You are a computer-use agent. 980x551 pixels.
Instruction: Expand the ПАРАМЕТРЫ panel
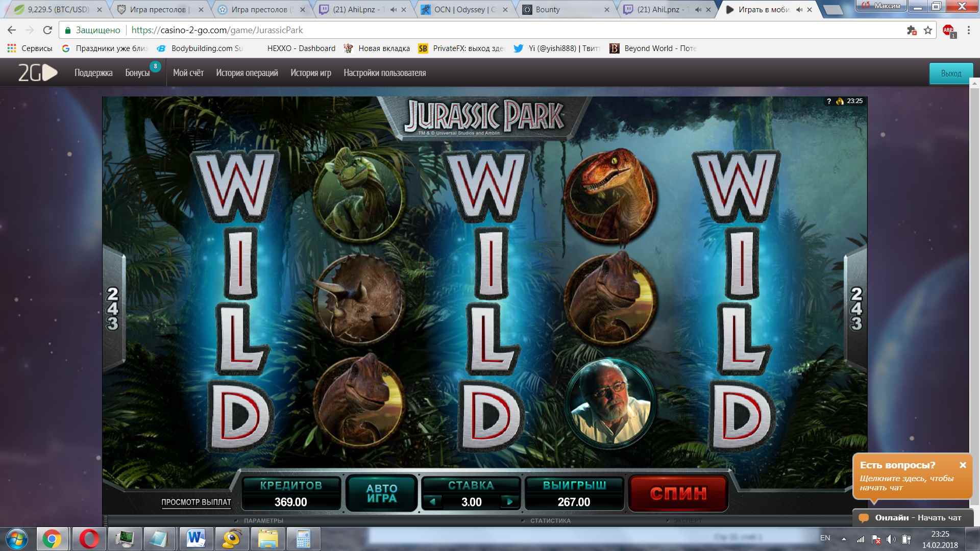tap(263, 520)
